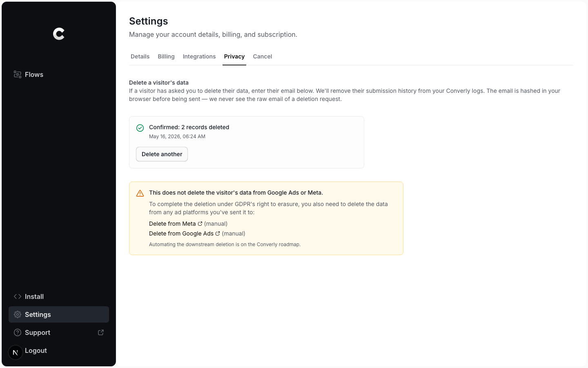
Task: Click the Install code brackets icon
Action: tap(18, 296)
